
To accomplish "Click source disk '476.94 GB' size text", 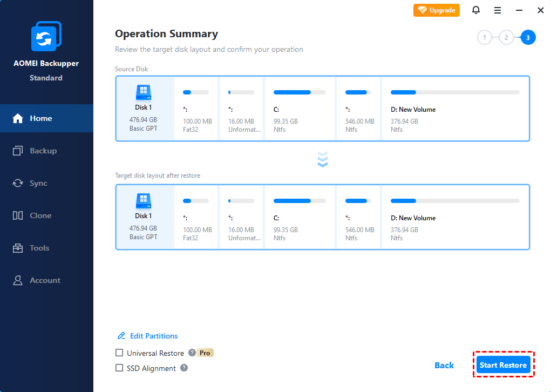I will point(143,119).
